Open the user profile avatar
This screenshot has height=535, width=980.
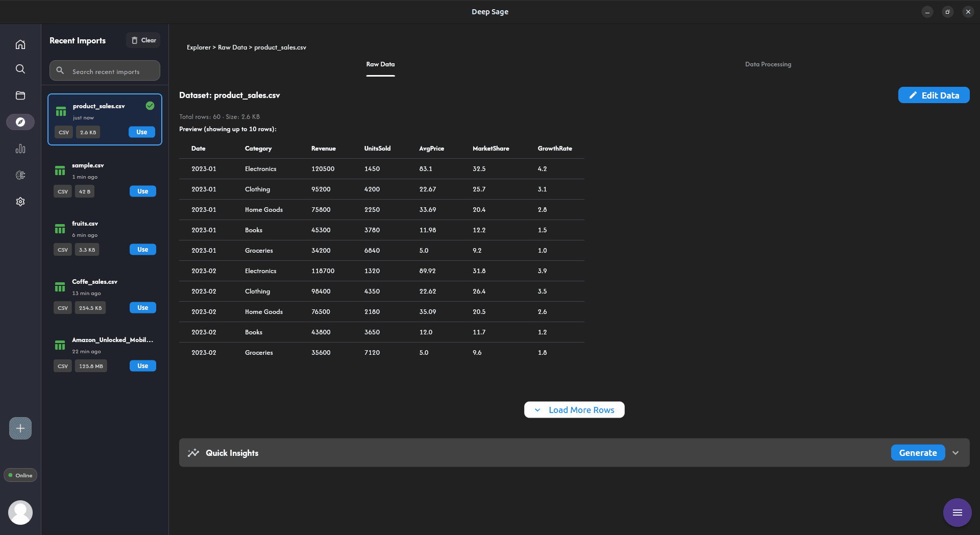click(20, 512)
